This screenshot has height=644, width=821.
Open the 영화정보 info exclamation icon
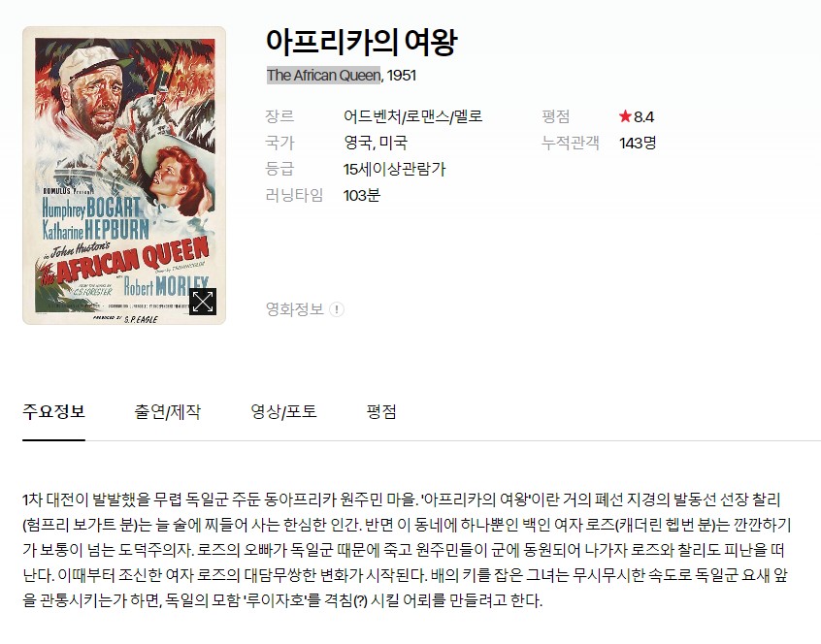click(x=337, y=309)
